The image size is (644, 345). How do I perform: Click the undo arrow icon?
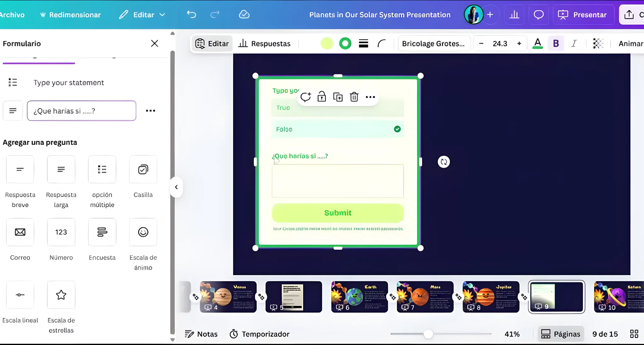pos(191,14)
